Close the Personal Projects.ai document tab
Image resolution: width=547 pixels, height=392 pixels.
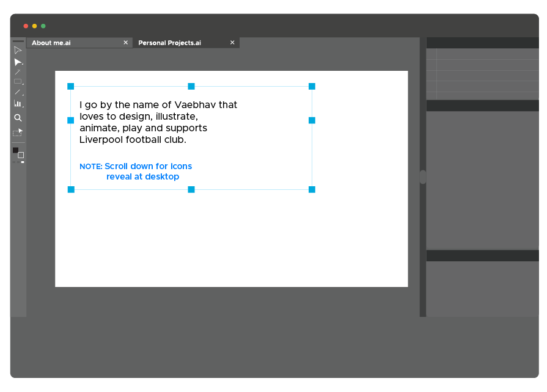coord(232,43)
